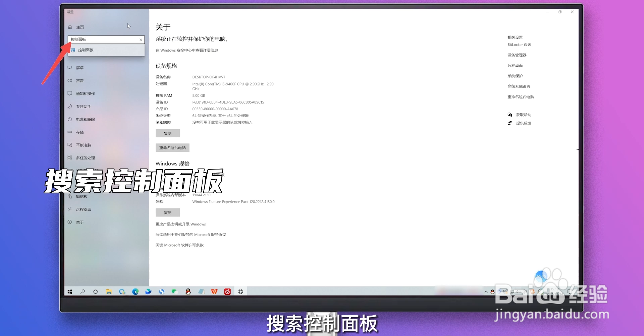
Task: Open Microsoft 软件许可条款 link
Action: [180, 245]
